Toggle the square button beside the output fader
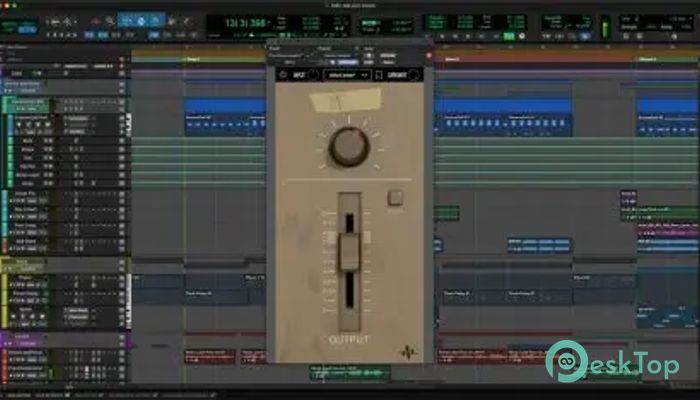Screen dimensions: 700x400 click(394, 197)
